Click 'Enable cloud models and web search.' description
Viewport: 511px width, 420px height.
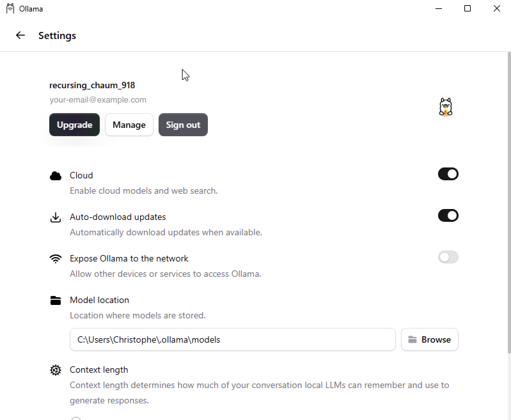pos(144,191)
